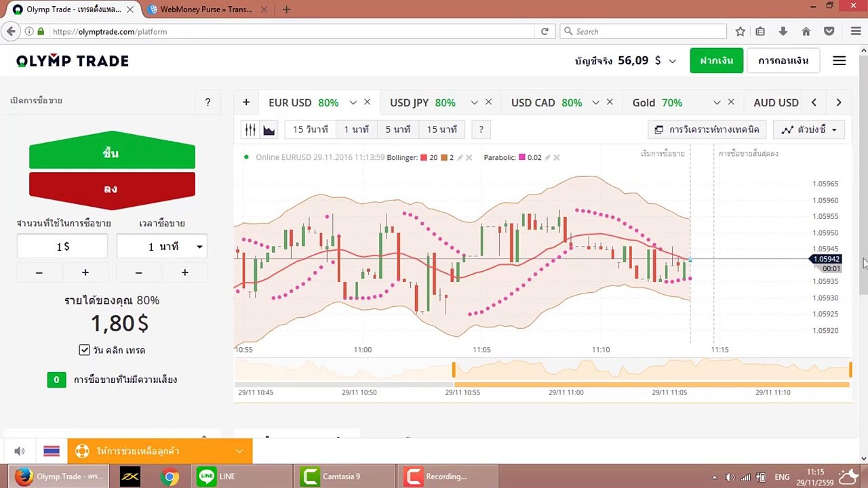
Task: Reload the page in Firefox
Action: [x=545, y=31]
